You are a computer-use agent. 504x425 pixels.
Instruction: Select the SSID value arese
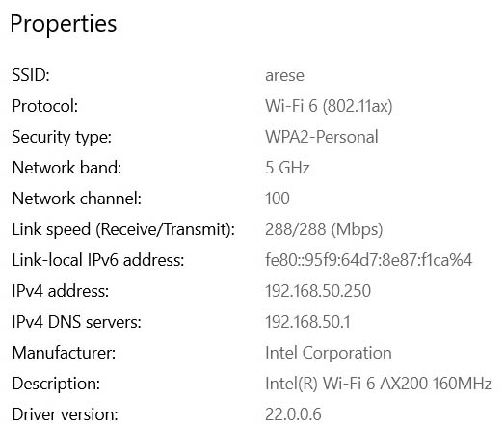coord(284,76)
